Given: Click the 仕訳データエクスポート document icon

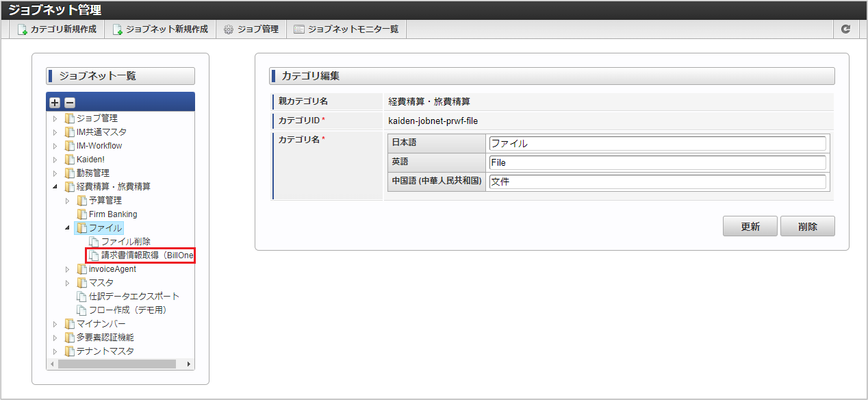Looking at the screenshot, I should tap(81, 297).
